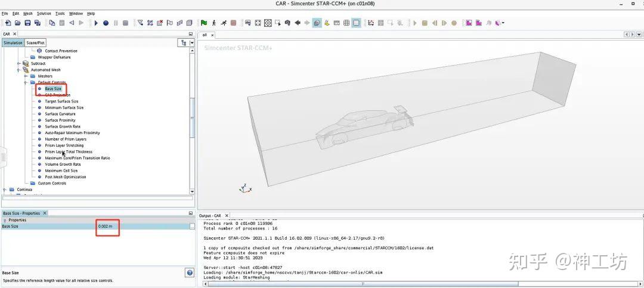The height and width of the screenshot is (288, 644).
Task: Open the Mesh menu
Action: pos(28,14)
